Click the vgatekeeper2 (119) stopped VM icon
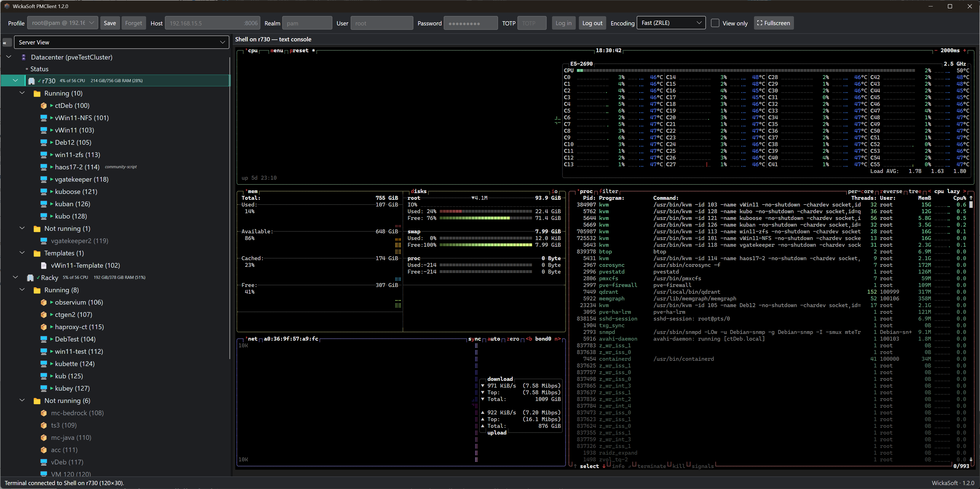Viewport: 980px width, 489px height. tap(44, 241)
